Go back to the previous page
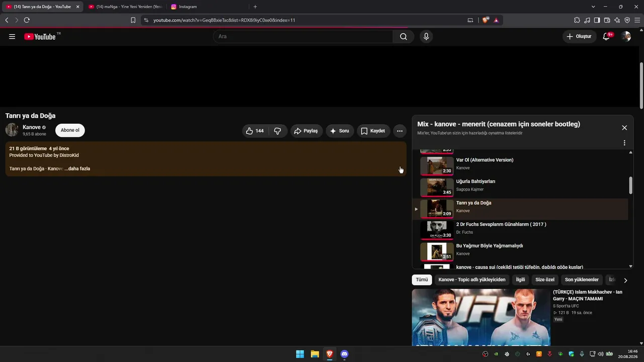Screen dimensions: 644x362 (x=7, y=20)
